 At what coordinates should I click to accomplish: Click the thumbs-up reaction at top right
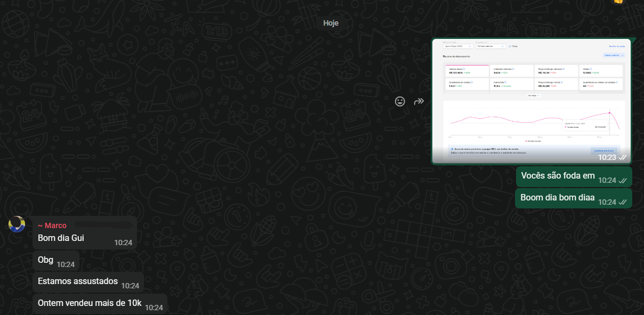618,2
